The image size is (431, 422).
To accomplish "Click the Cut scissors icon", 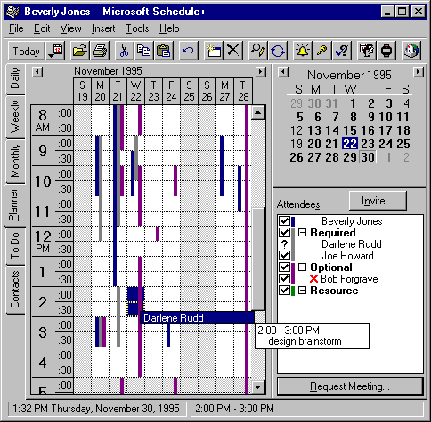I will tap(124, 51).
